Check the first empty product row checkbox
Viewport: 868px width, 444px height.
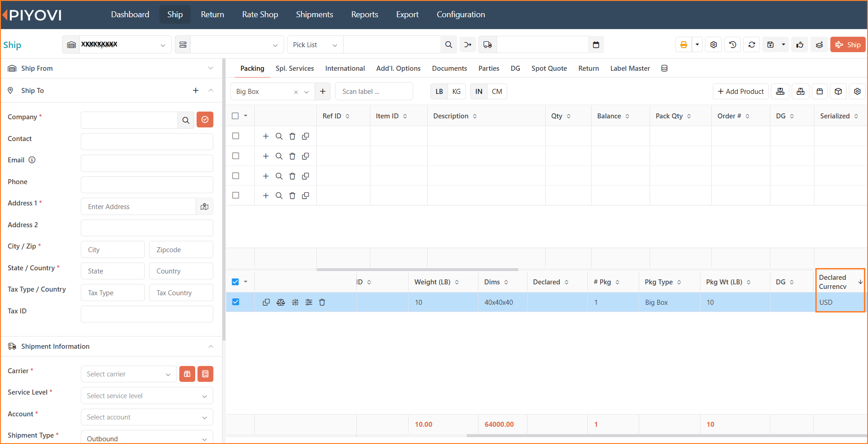[236, 136]
